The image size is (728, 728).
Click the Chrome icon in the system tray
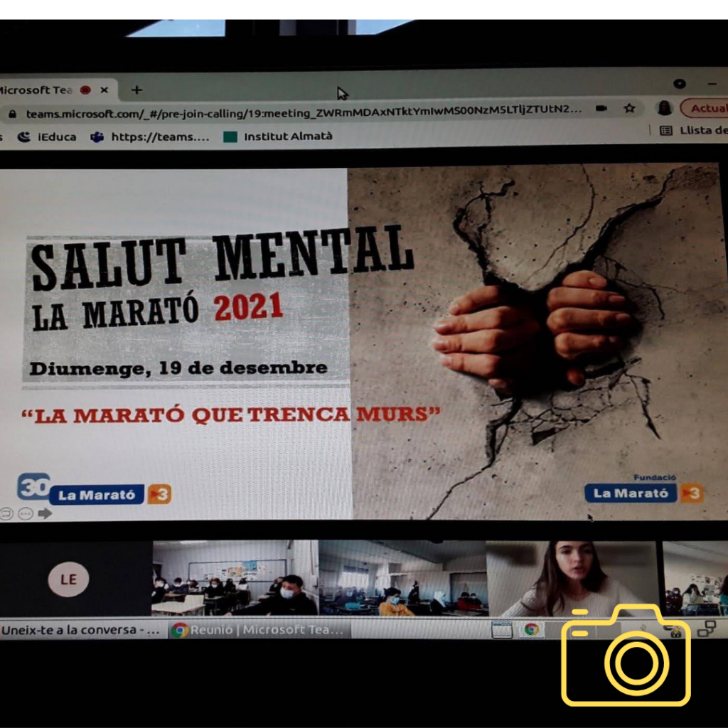531,629
